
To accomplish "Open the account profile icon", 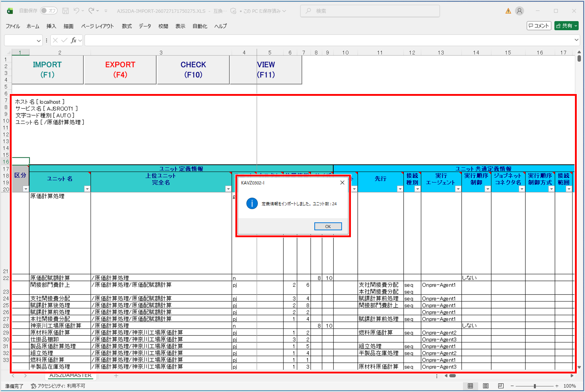I will coord(519,11).
